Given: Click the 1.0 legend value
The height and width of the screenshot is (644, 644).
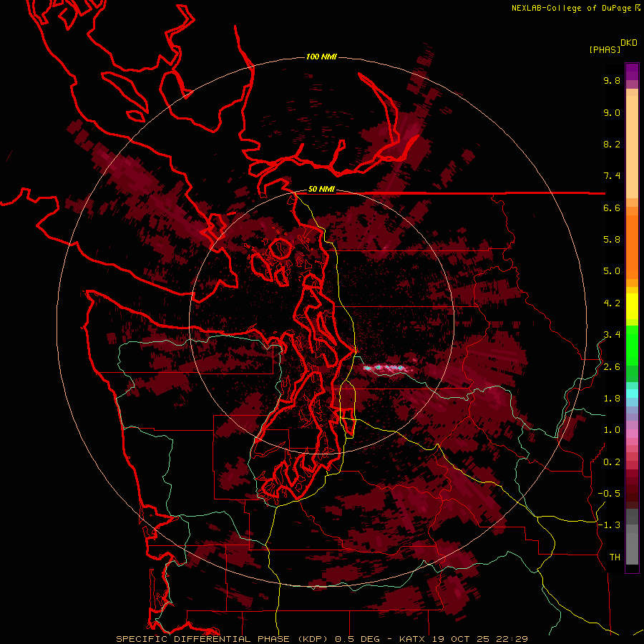Looking at the screenshot, I should point(612,430).
